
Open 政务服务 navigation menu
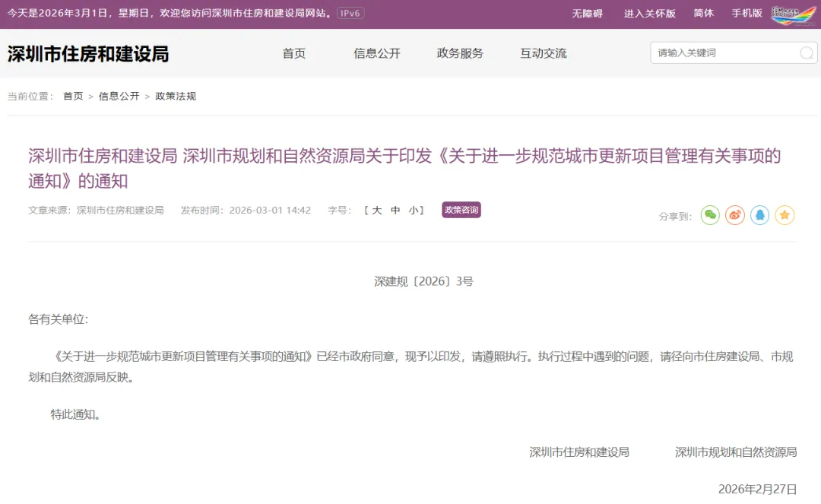[460, 53]
